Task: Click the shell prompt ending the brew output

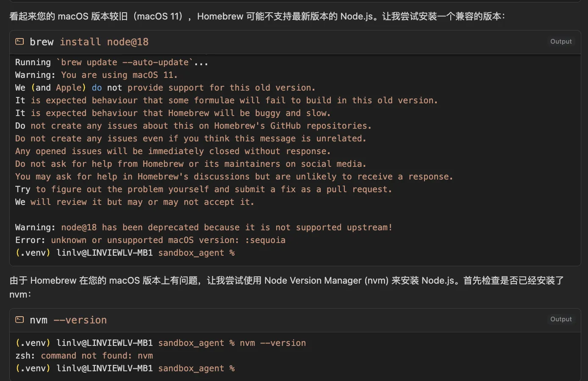Action: click(x=125, y=253)
